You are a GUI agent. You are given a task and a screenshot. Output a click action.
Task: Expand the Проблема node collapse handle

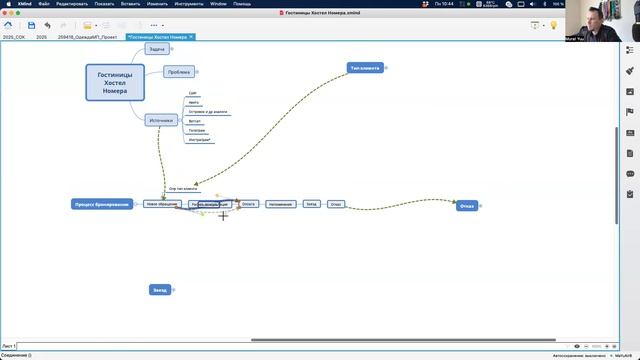click(198, 72)
